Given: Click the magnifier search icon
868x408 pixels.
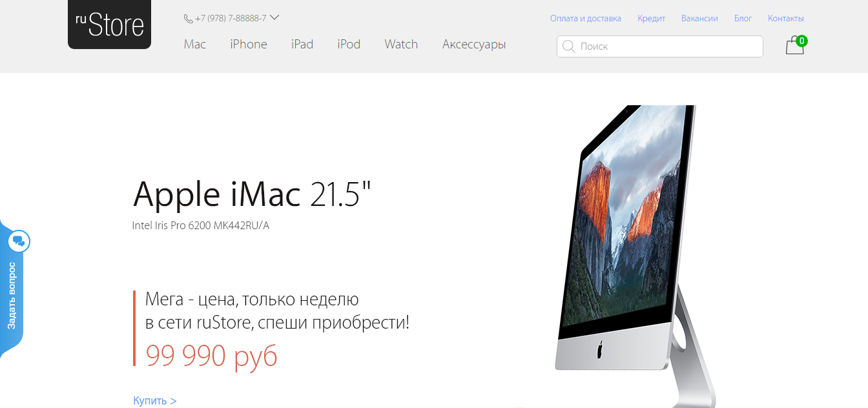Looking at the screenshot, I should pos(568,46).
